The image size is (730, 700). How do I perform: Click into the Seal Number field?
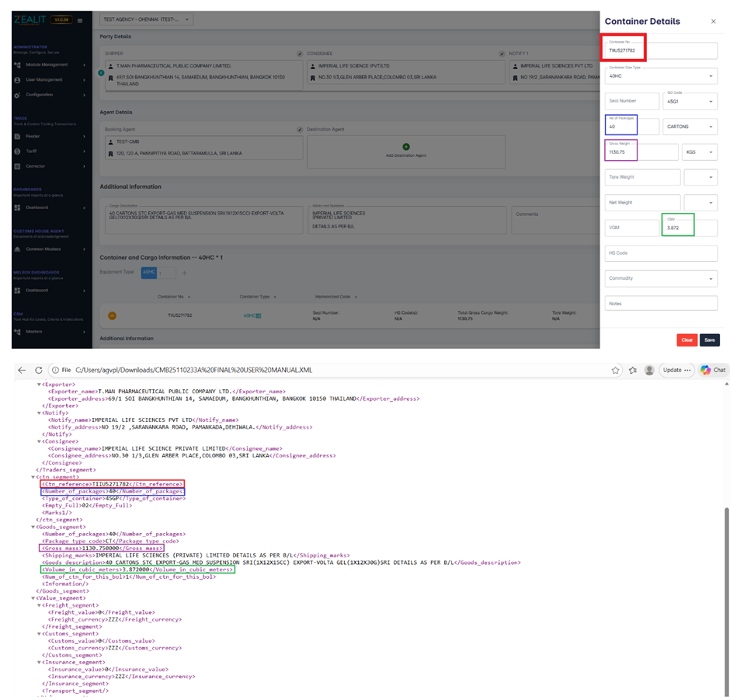point(631,101)
